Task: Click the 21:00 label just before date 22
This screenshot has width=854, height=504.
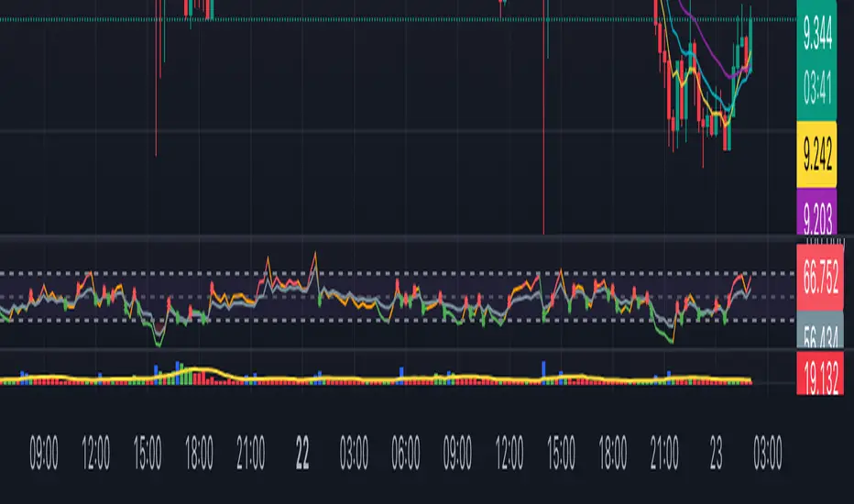Action: tap(250, 453)
